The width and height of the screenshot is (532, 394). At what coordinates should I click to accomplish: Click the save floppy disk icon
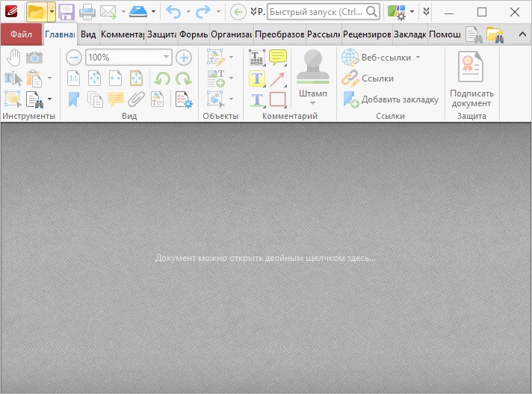(x=66, y=12)
